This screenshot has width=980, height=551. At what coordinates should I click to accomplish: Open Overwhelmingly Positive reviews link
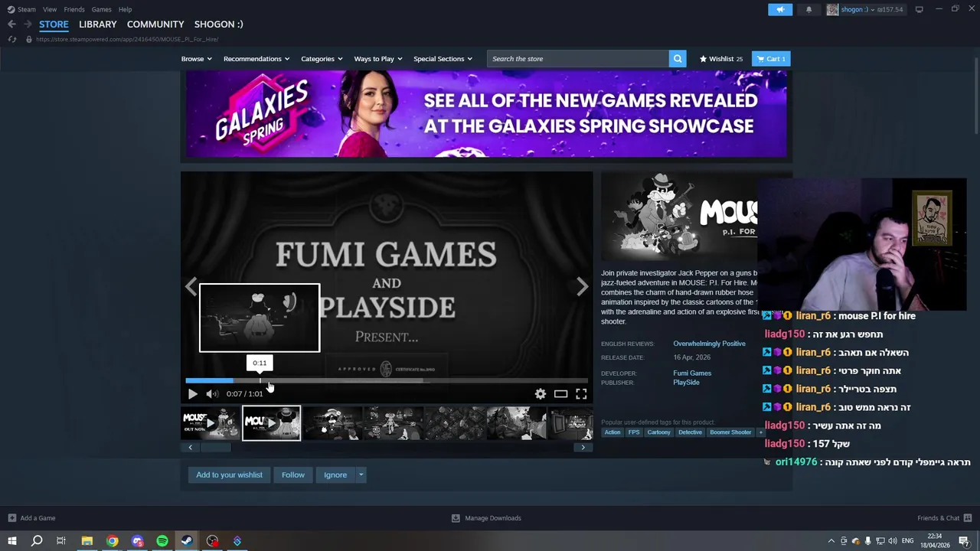[x=709, y=344]
